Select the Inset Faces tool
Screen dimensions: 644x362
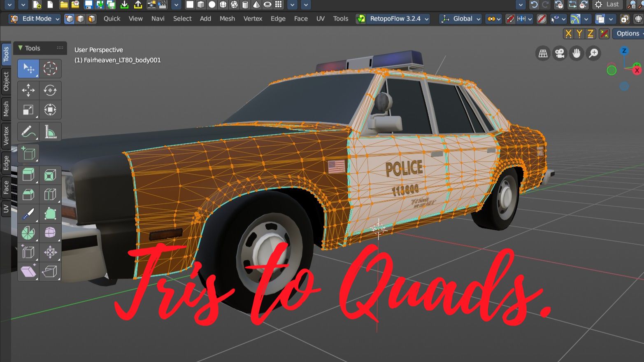pos(50,175)
